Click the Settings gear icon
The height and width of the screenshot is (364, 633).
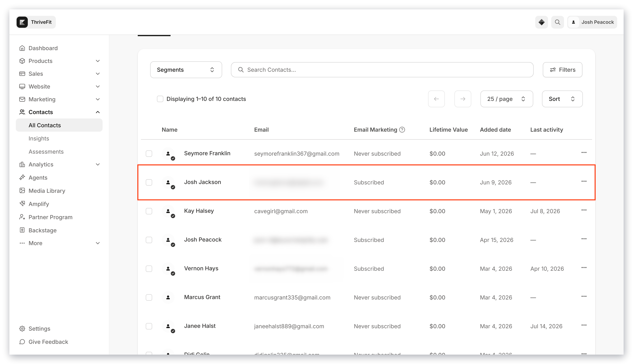coord(22,328)
